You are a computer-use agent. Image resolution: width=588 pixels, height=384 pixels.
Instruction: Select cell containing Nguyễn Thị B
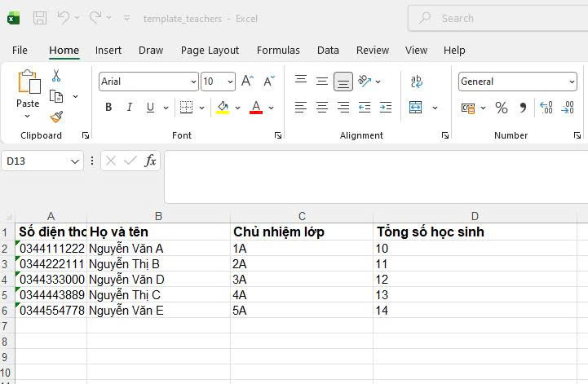(x=159, y=264)
